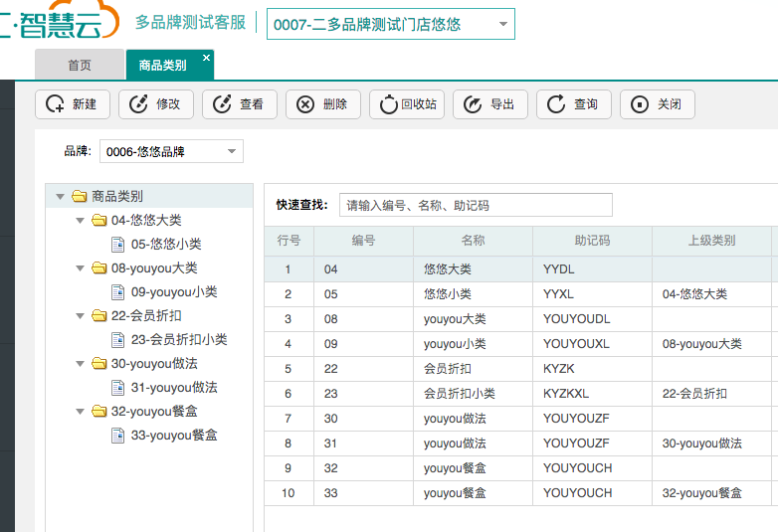The image size is (778, 532).
Task: Switch to the 首页 tab
Action: click(80, 66)
